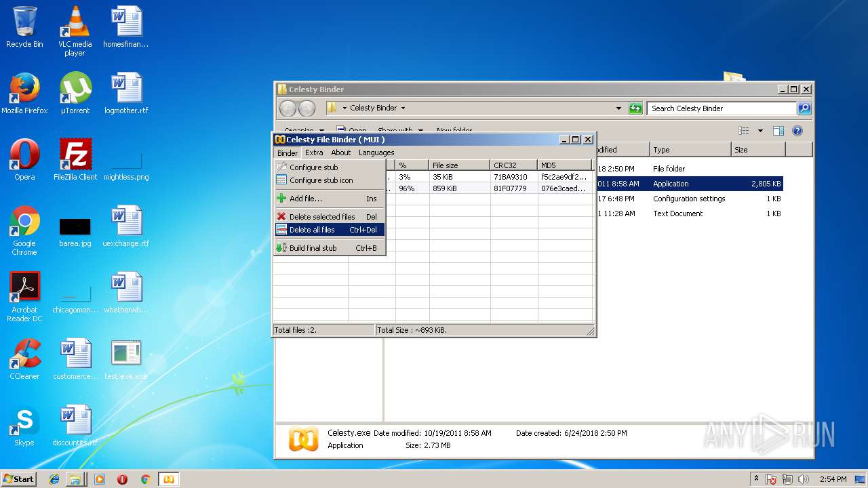Open address bar history dropdown arrow
868x488 pixels.
pyautogui.click(x=618, y=108)
